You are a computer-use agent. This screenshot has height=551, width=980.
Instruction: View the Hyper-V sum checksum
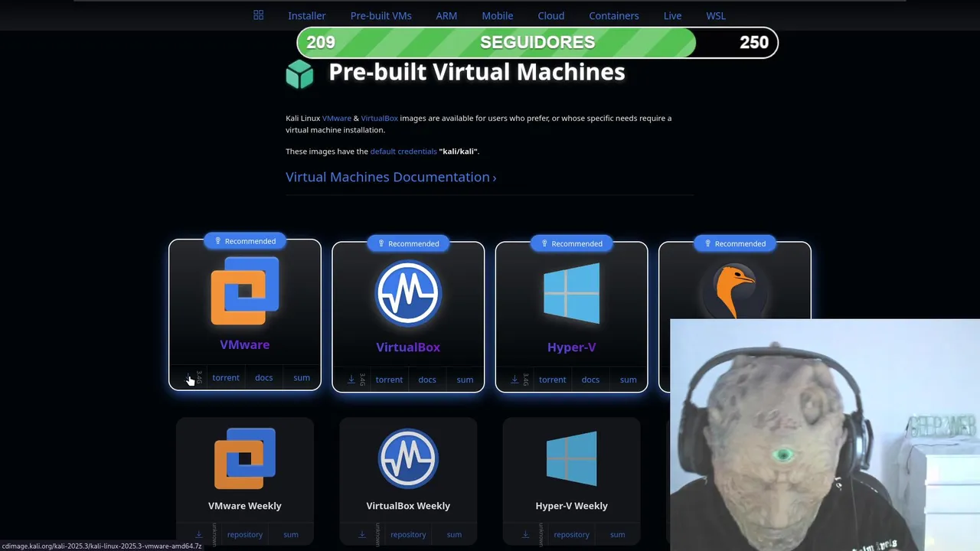coord(628,380)
